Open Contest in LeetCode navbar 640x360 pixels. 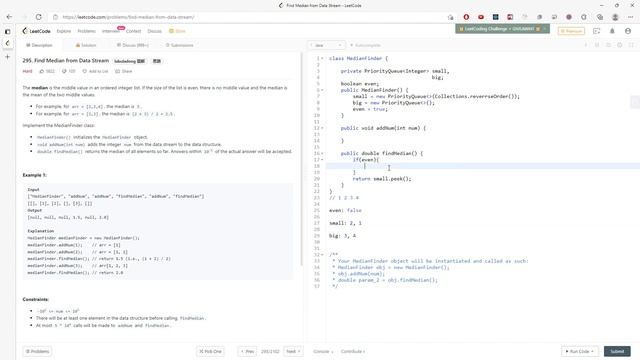pos(133,31)
